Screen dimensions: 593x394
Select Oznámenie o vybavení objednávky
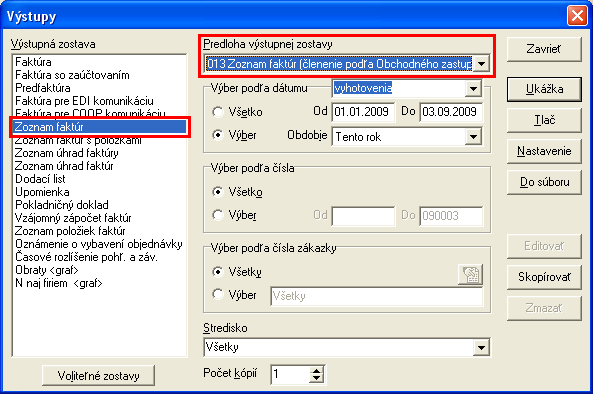tap(99, 244)
